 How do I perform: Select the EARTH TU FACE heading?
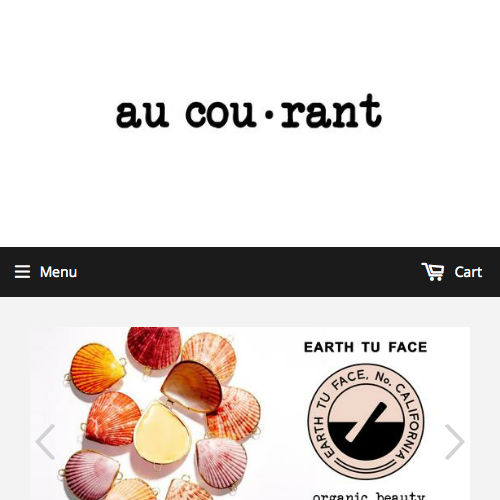(366, 347)
